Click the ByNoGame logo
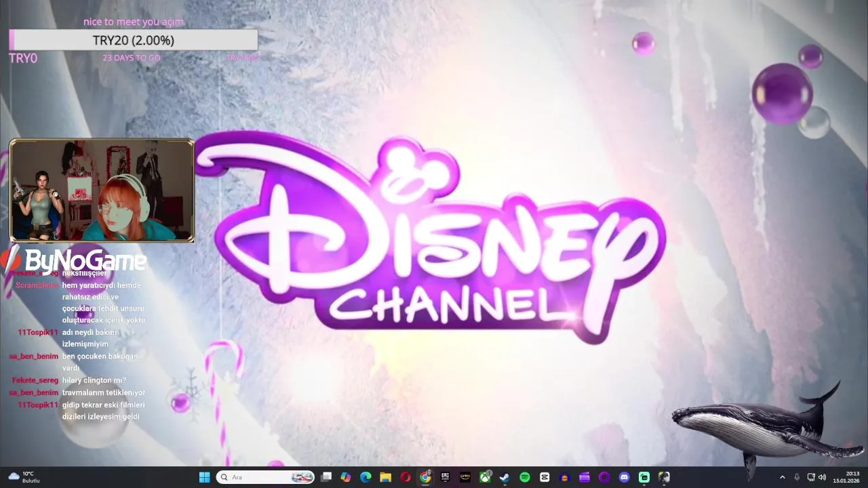 click(75, 260)
